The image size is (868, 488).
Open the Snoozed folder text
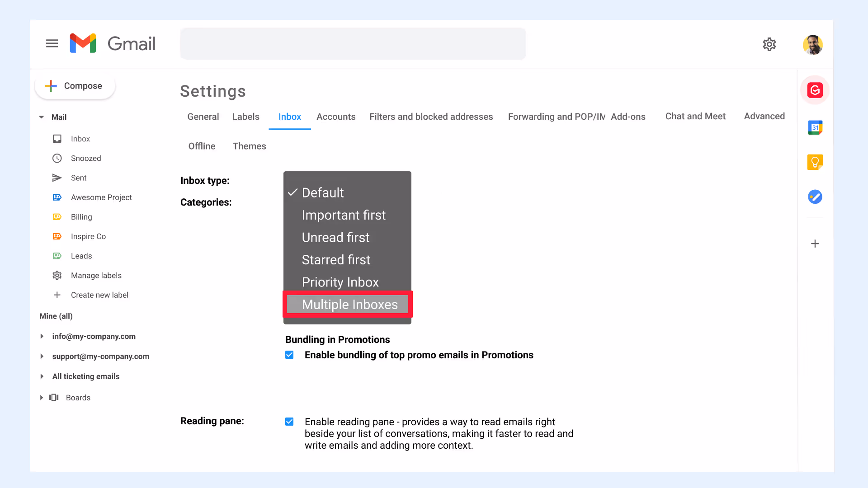(x=86, y=158)
